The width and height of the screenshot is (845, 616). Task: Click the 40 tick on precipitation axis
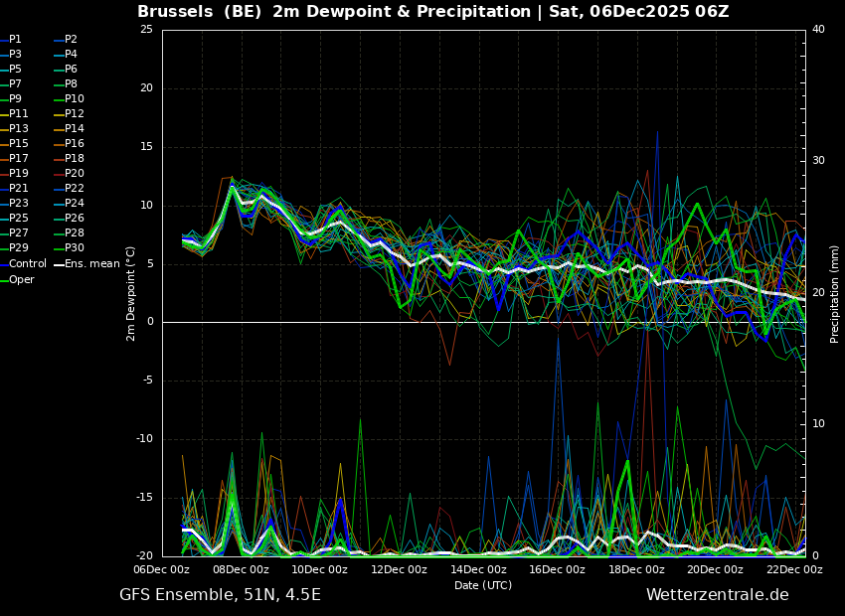coord(818,30)
